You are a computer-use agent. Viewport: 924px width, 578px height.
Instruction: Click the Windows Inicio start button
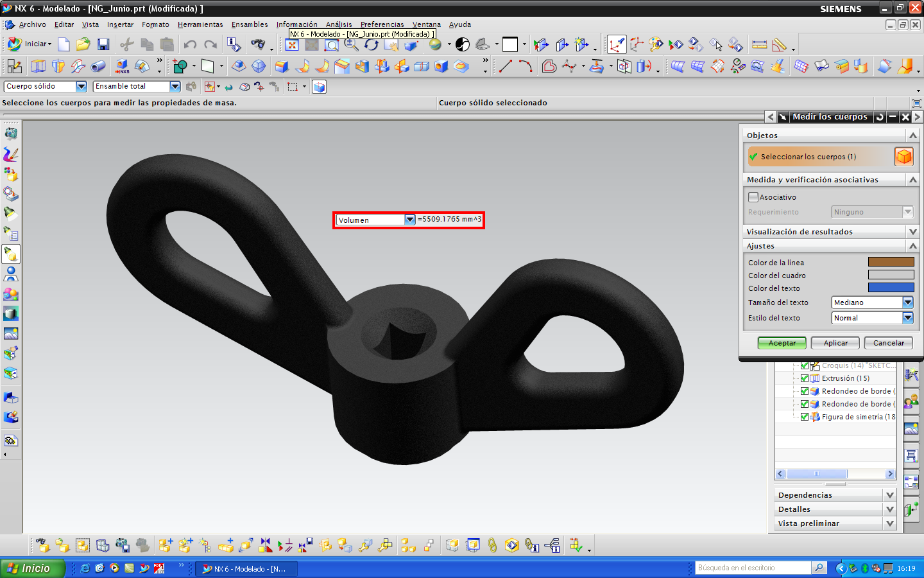pyautogui.click(x=32, y=568)
